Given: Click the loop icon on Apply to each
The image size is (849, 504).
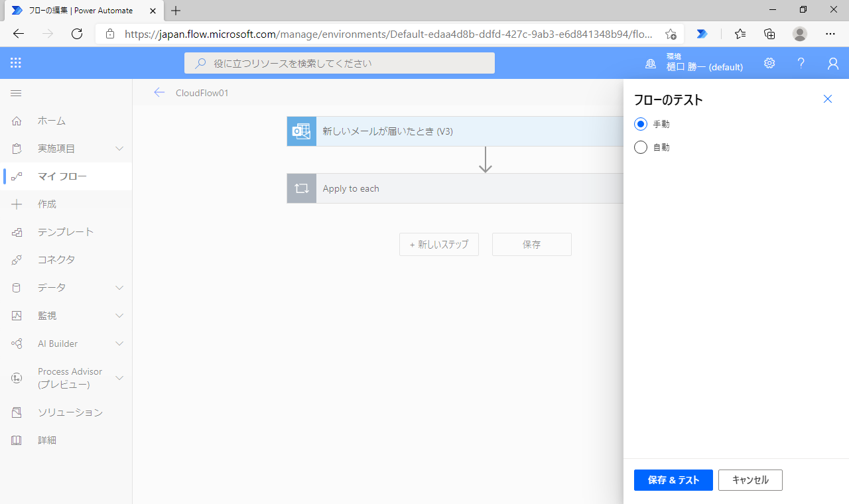Looking at the screenshot, I should click(x=302, y=188).
